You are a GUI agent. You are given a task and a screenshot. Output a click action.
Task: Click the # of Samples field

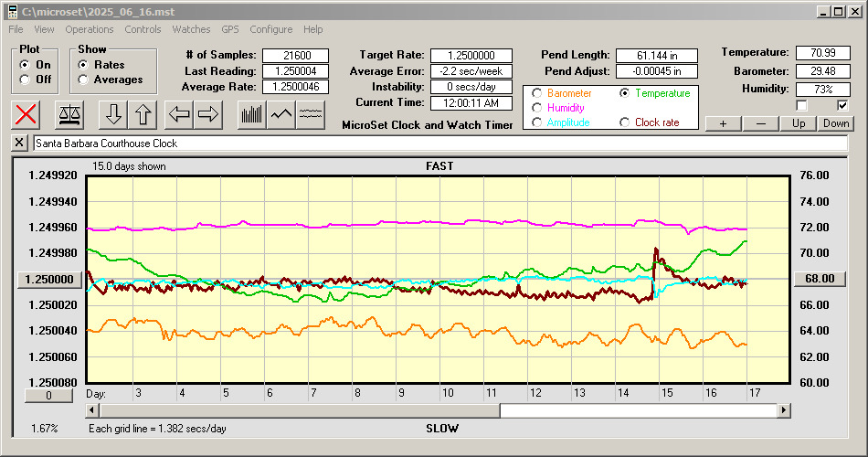[x=296, y=56]
